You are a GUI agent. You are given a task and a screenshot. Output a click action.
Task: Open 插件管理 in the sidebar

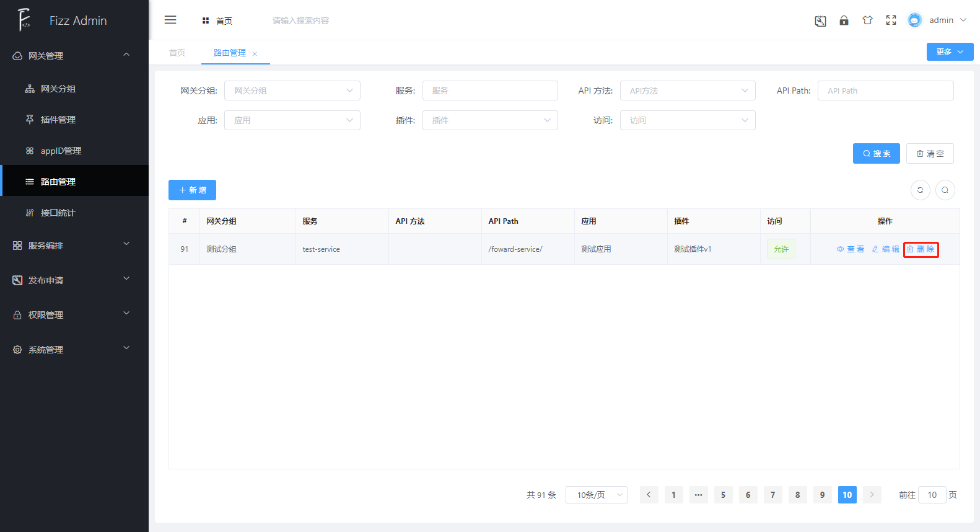pos(58,120)
